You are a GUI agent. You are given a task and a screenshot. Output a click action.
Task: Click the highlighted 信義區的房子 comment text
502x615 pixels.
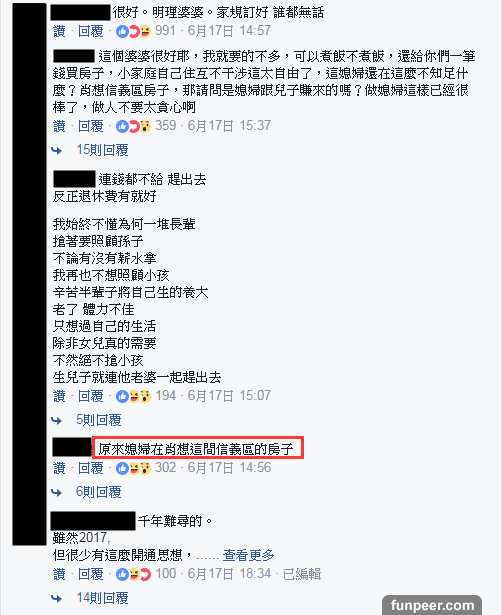click(198, 448)
